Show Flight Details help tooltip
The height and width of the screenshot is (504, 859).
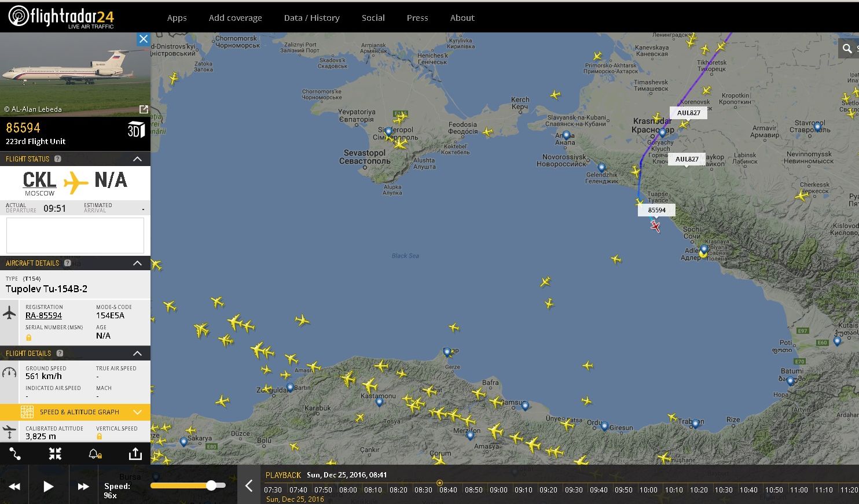click(60, 353)
